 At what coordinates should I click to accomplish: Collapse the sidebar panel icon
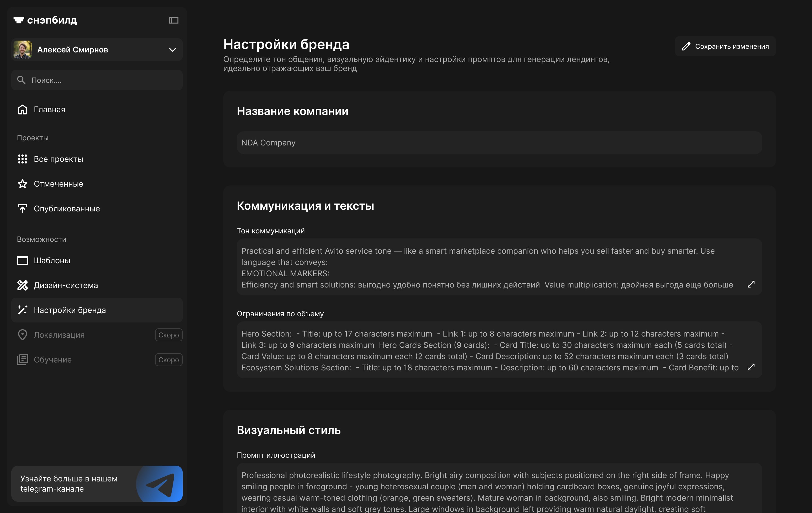173,20
